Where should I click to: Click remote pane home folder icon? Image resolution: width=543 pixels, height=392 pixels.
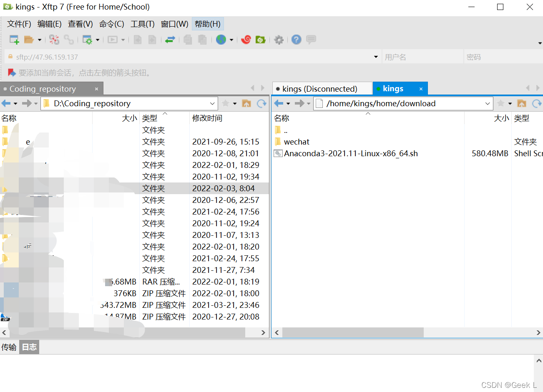click(522, 103)
